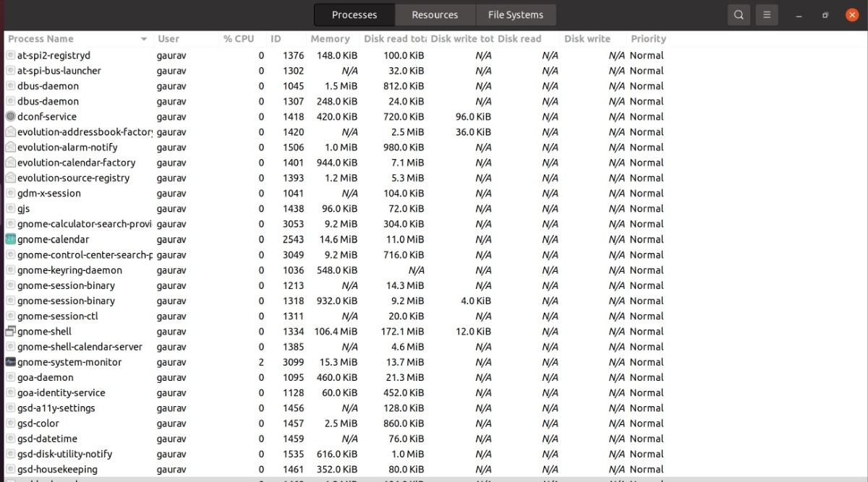Sort by Disk read total column header
Image resolution: width=868 pixels, height=482 pixels.
(x=393, y=39)
